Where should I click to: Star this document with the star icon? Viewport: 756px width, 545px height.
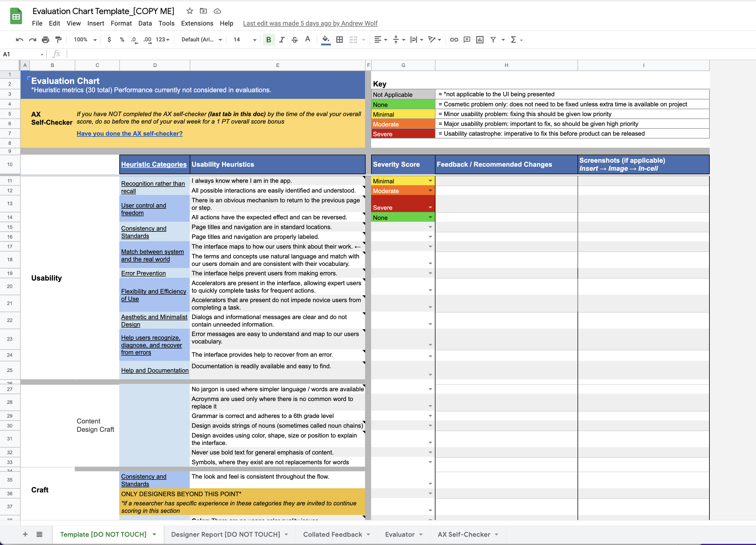[x=190, y=11]
